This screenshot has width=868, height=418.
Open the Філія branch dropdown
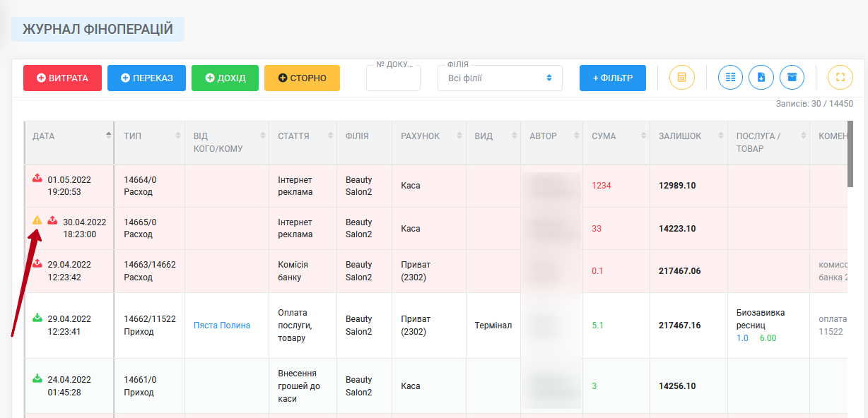point(500,78)
